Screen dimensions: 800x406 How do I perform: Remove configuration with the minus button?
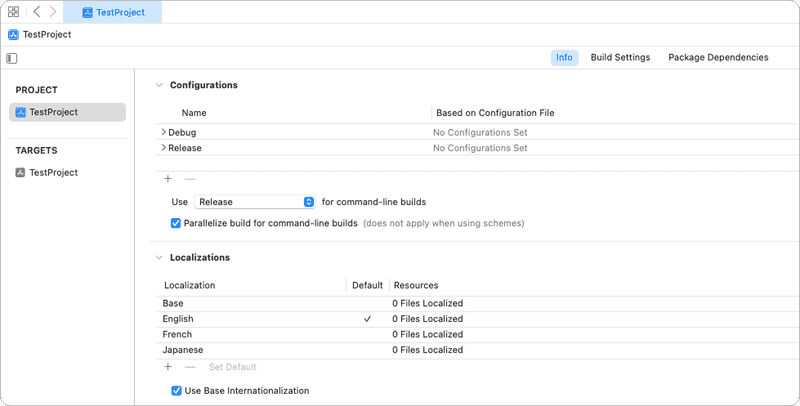[190, 179]
